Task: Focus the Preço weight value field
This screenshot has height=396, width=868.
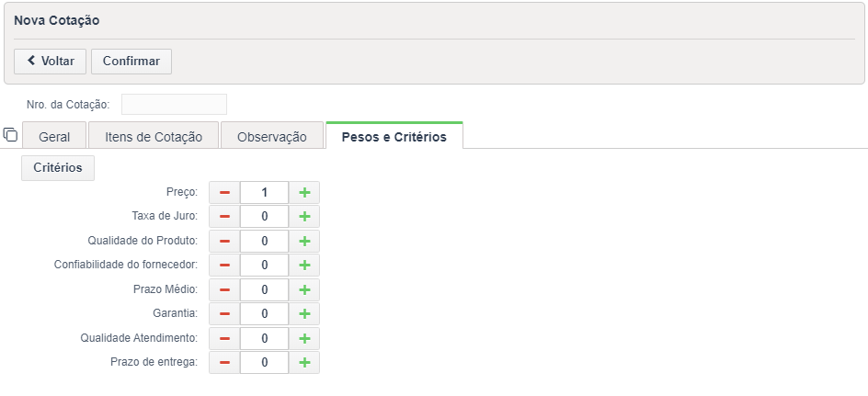Action: tap(265, 192)
